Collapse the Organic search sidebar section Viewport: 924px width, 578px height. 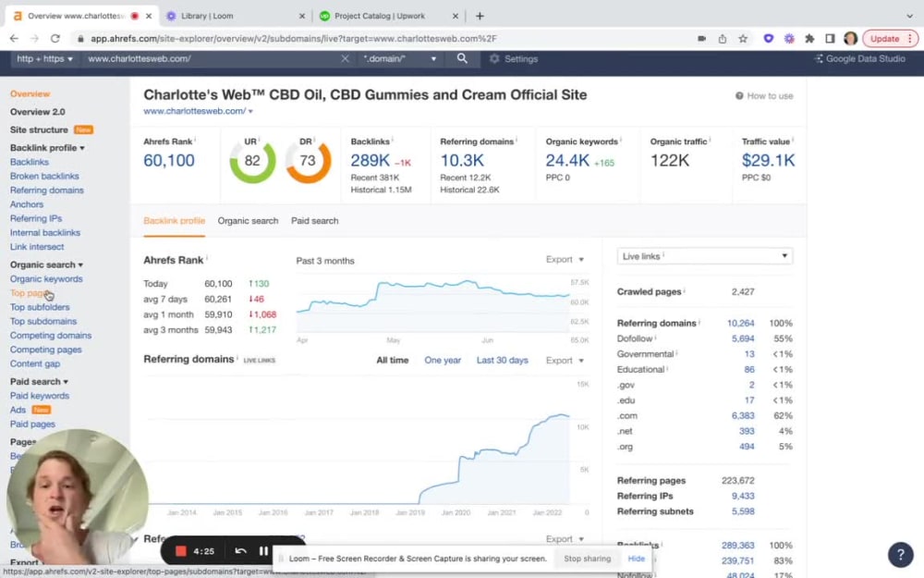(x=46, y=264)
